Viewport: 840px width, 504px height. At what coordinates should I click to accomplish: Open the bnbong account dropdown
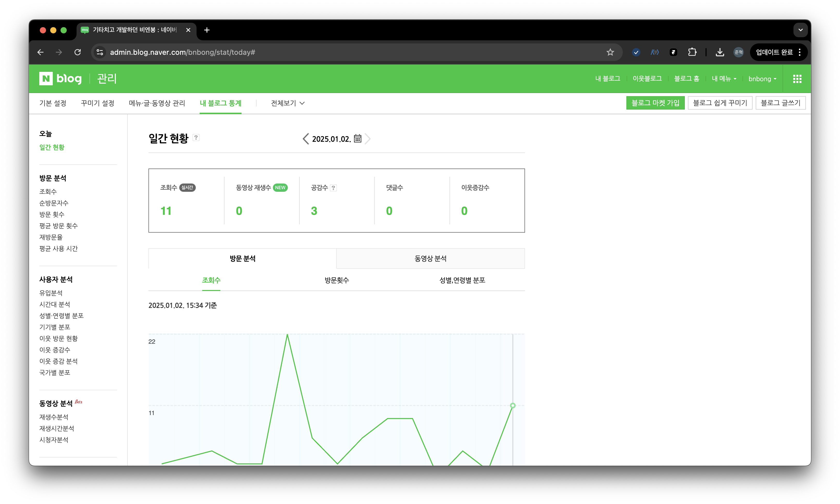click(x=762, y=79)
